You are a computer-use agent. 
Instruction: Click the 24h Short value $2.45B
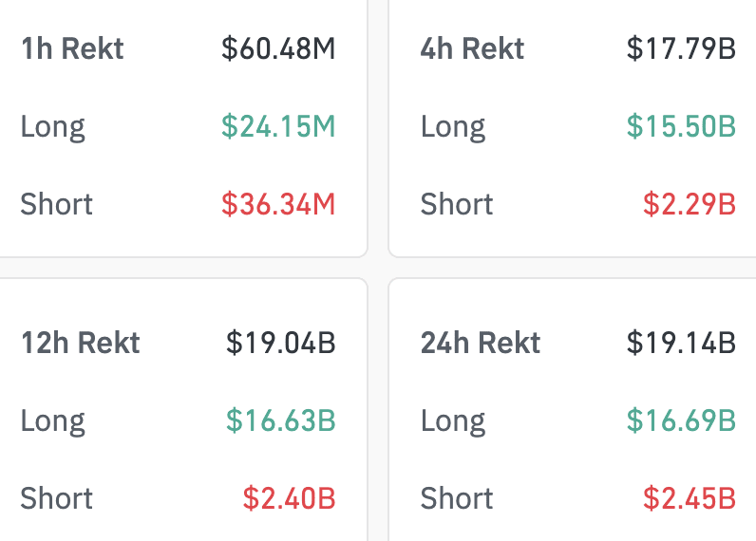(x=690, y=498)
